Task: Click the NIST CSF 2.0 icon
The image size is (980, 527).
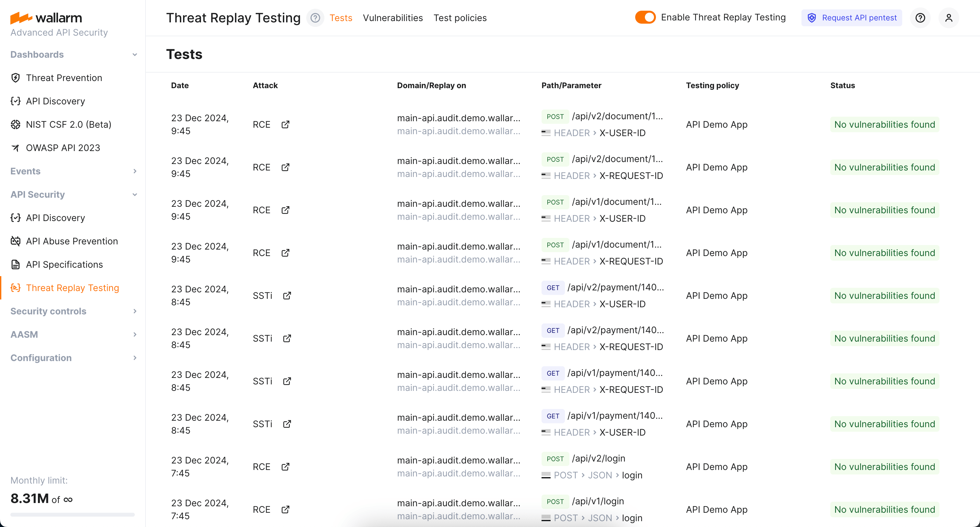Action: 16,124
